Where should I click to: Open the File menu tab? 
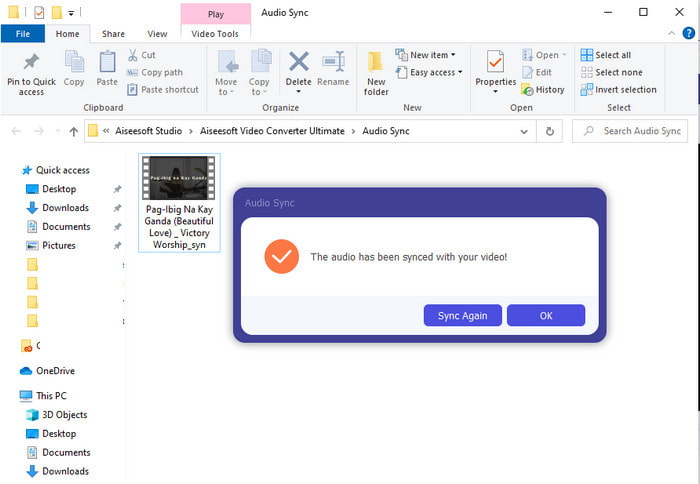pyautogui.click(x=22, y=34)
